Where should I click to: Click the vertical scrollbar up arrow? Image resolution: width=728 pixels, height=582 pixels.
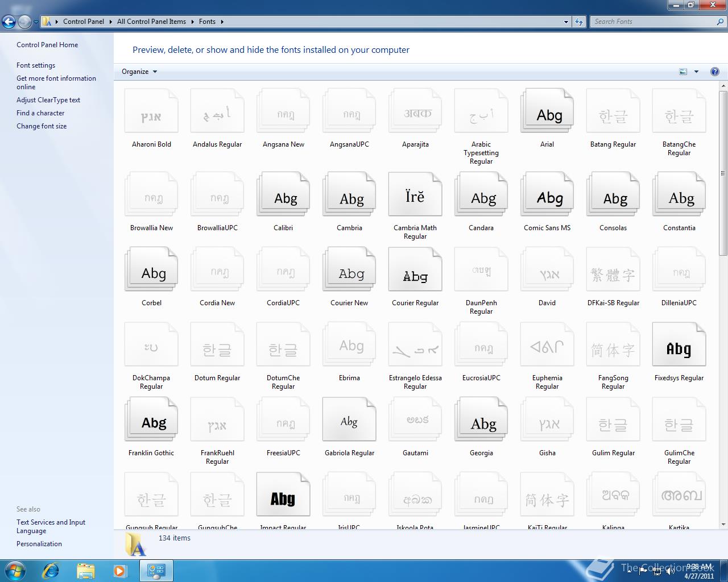[x=723, y=86]
